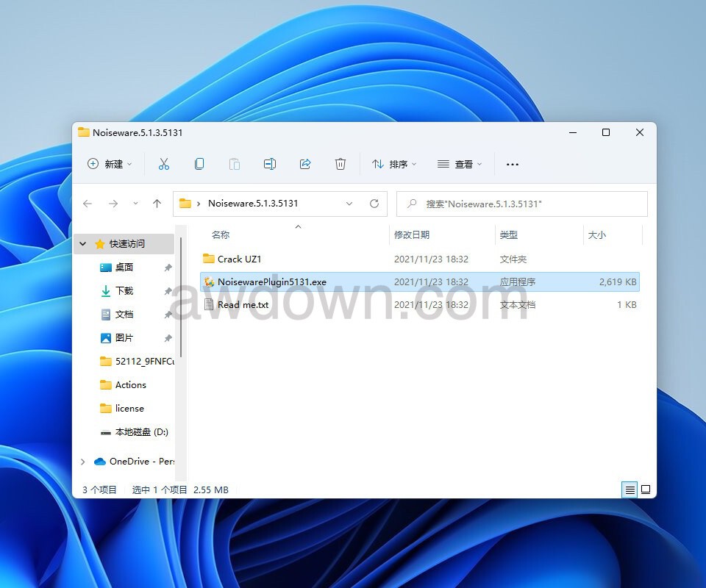Click the Share icon in toolbar
The image size is (706, 588).
pos(305,164)
